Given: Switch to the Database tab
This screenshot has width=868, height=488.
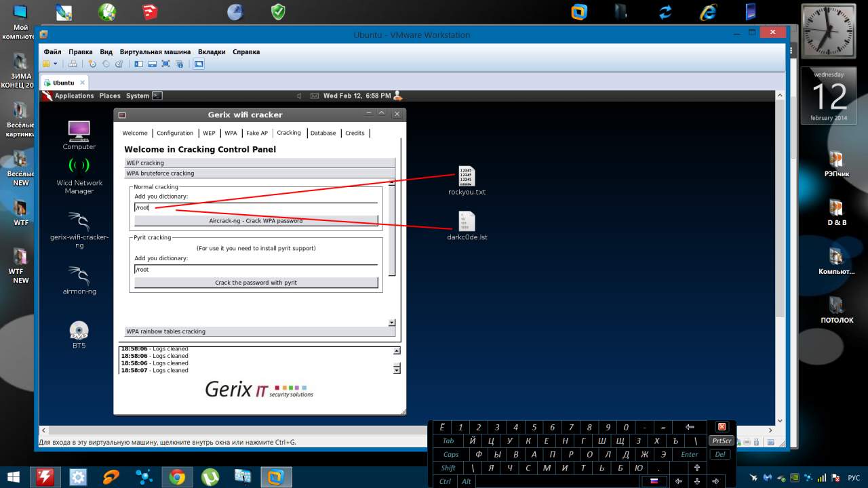Looking at the screenshot, I should (x=323, y=133).
